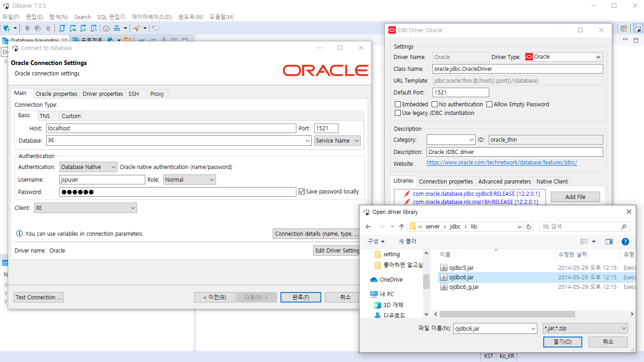Open the SQL 편집기 menu
Image resolution: width=644 pixels, height=362 pixels.
click(111, 17)
